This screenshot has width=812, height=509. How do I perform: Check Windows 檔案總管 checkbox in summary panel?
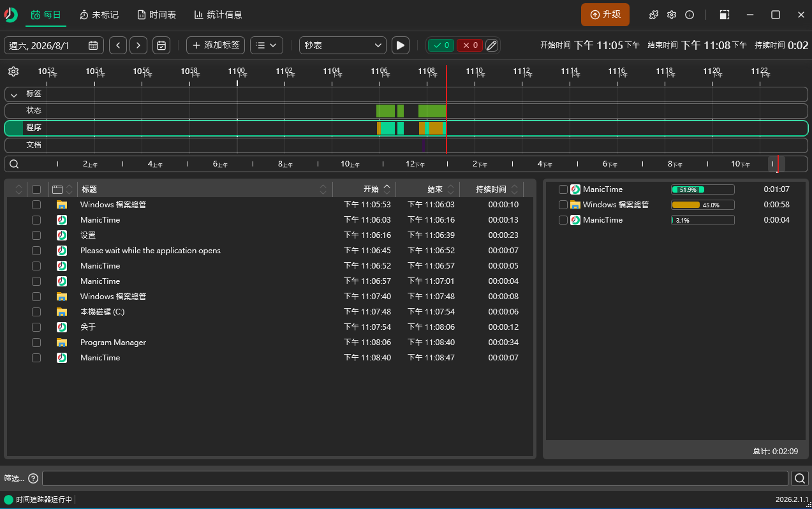[x=563, y=205]
